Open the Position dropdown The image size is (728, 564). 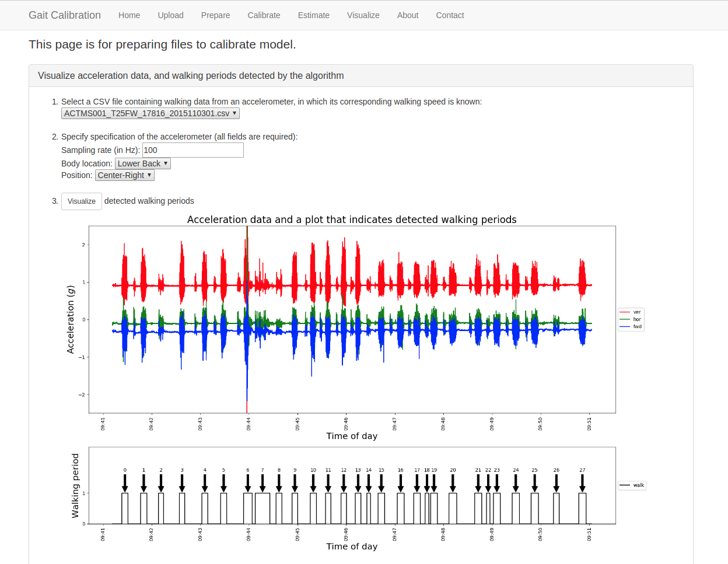pos(125,175)
